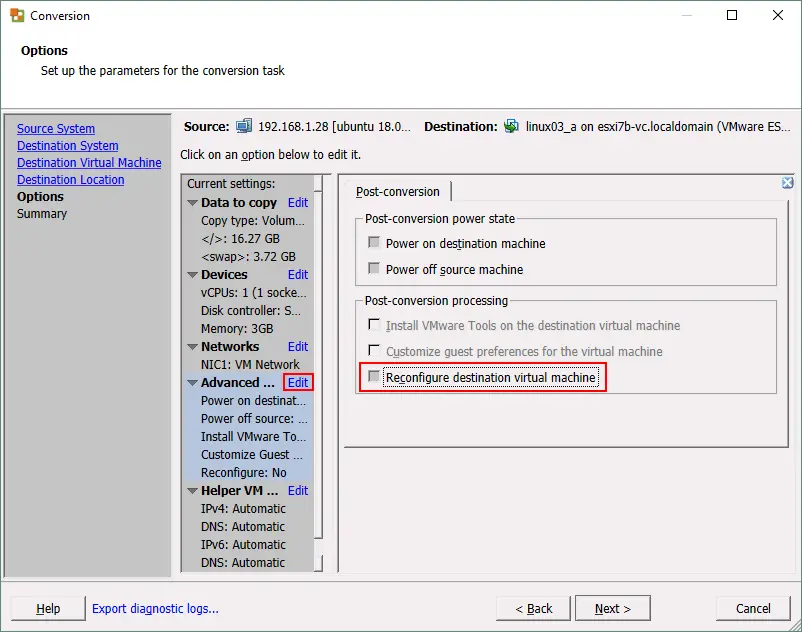The width and height of the screenshot is (802, 632).
Task: Go to Destination Virtual Machine step
Action: pos(89,163)
